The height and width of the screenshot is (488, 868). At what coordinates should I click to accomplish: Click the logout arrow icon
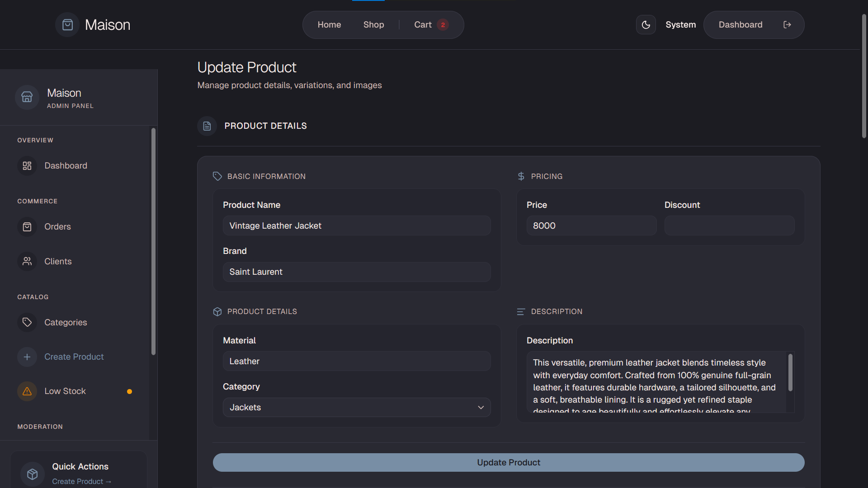[787, 25]
